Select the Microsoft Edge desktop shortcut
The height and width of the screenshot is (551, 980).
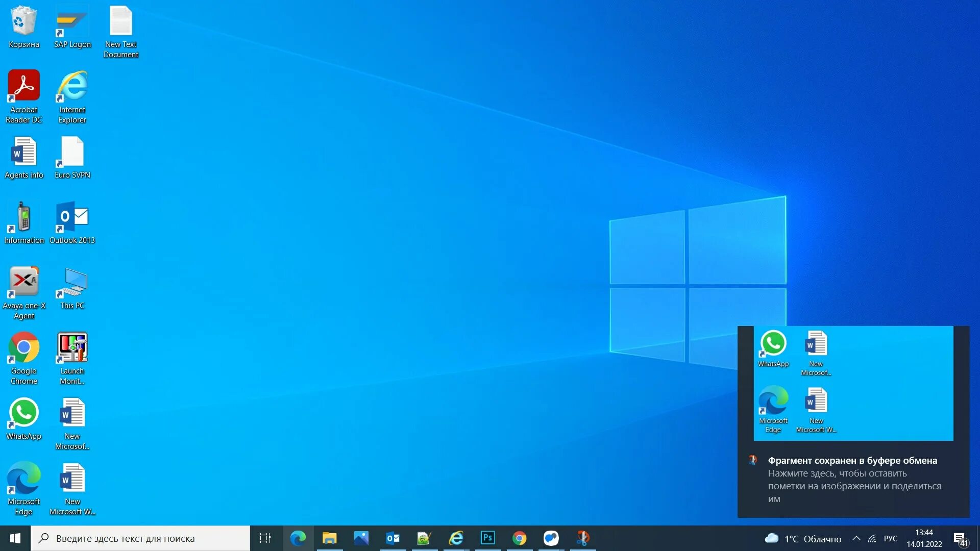tap(23, 489)
